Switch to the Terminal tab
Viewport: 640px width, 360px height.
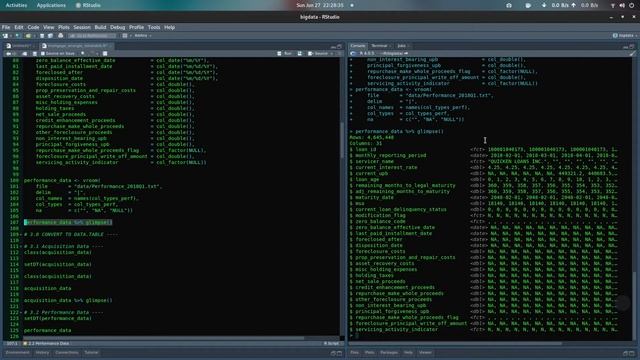(379, 46)
